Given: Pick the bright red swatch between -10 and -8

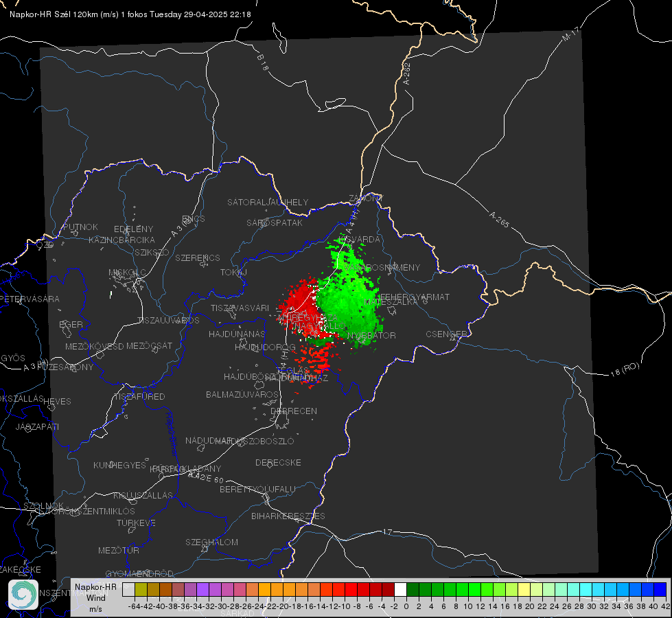Looking at the screenshot, I should [351, 589].
